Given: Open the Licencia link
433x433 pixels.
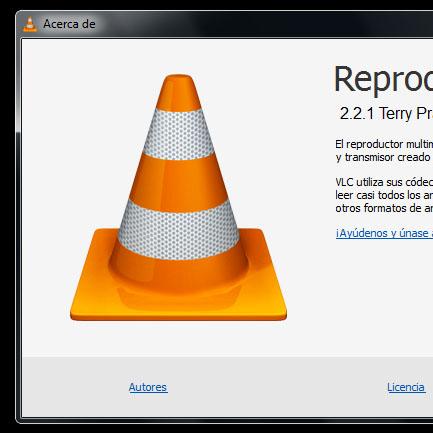Looking at the screenshot, I should [x=406, y=387].
